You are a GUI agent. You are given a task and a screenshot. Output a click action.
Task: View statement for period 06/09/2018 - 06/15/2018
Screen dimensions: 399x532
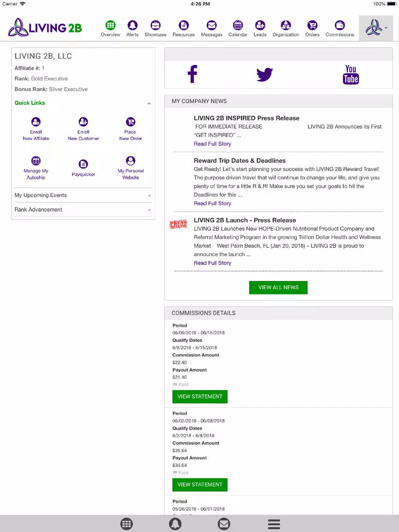(x=200, y=397)
